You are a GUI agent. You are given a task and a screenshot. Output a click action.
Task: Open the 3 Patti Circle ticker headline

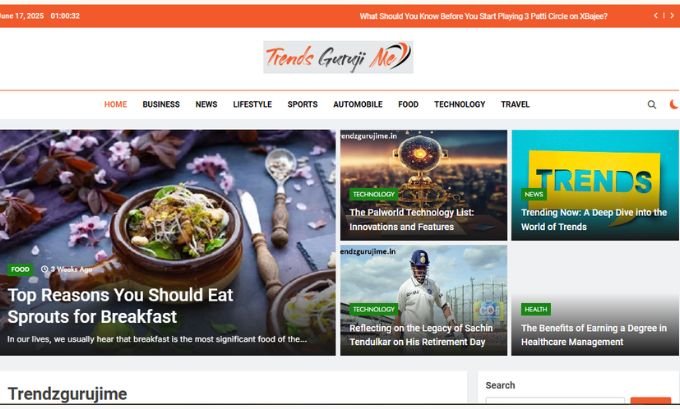pos(483,16)
